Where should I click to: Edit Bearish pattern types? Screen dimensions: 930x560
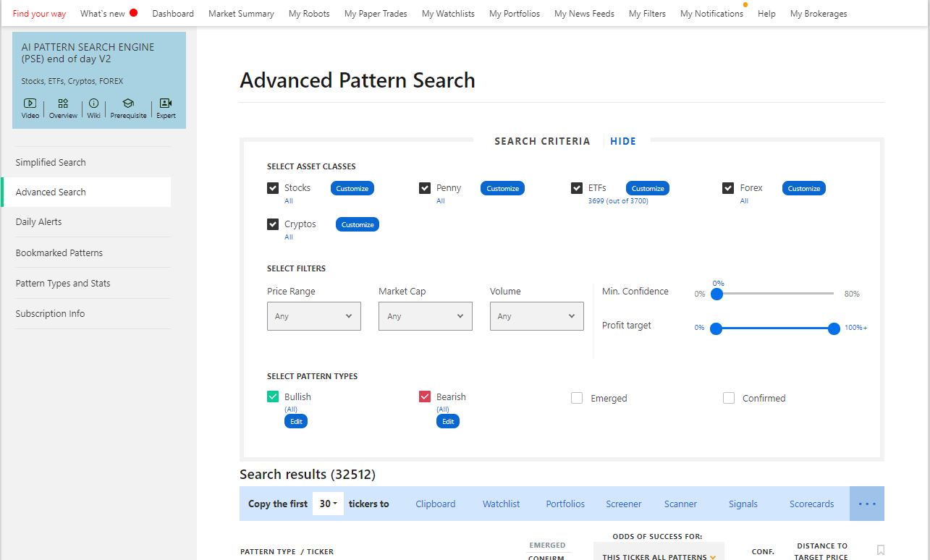tap(448, 421)
